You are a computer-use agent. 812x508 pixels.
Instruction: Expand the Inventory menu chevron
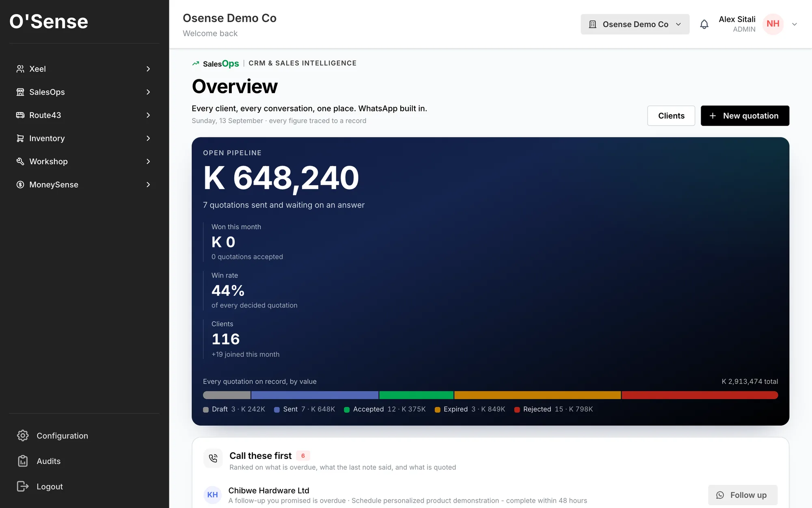pos(148,139)
